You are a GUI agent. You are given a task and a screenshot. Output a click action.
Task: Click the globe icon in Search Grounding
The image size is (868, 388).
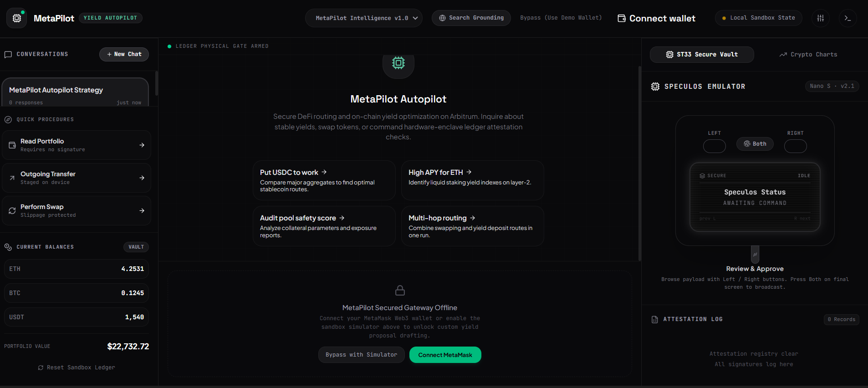(x=442, y=18)
